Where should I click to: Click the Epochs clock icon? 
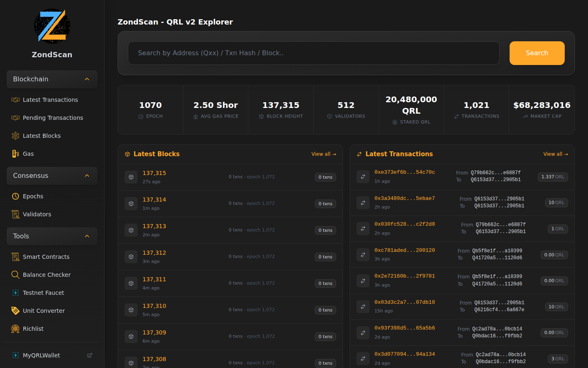(x=16, y=196)
